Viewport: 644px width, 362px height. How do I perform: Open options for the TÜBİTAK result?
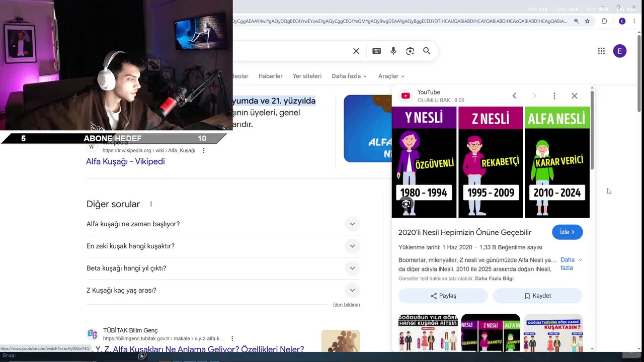[232, 339]
